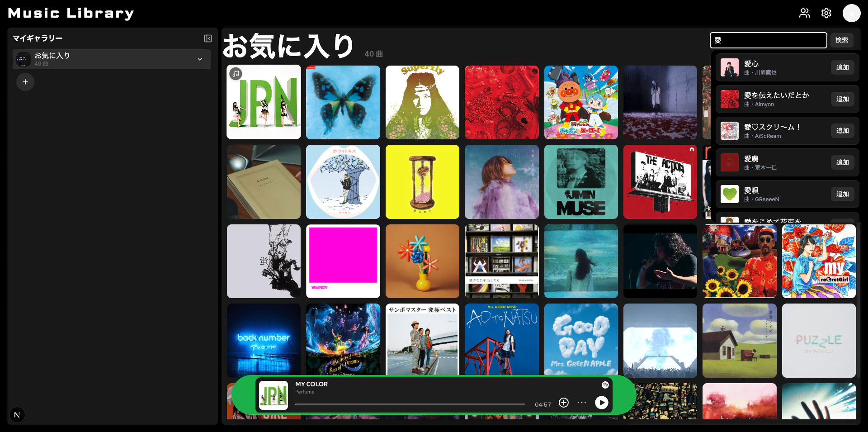Open the JIMIN MUSE album cover
This screenshot has height=432, width=868.
(581, 182)
